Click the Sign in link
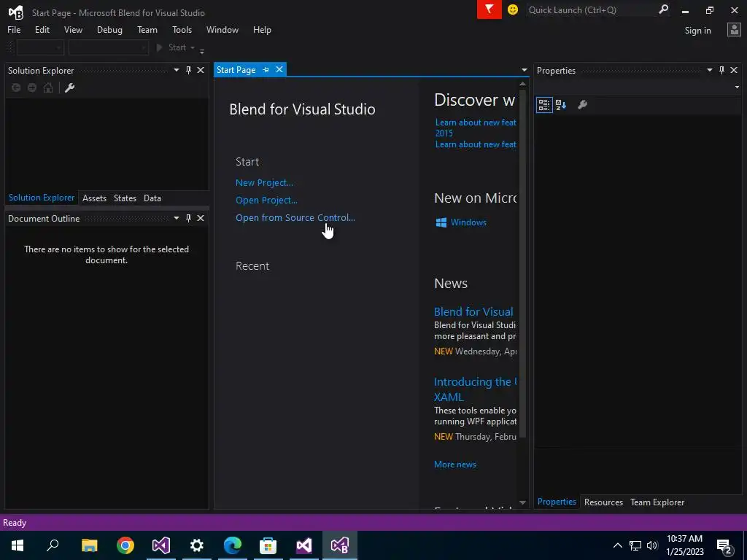 click(x=698, y=31)
